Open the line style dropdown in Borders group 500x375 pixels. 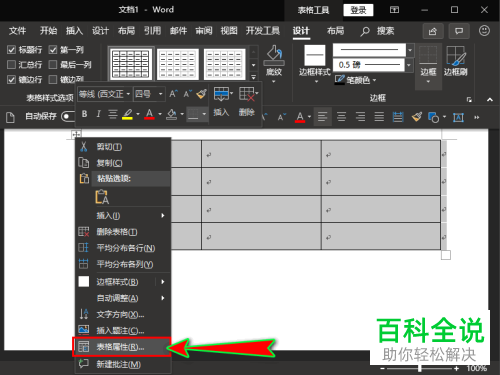click(x=410, y=50)
